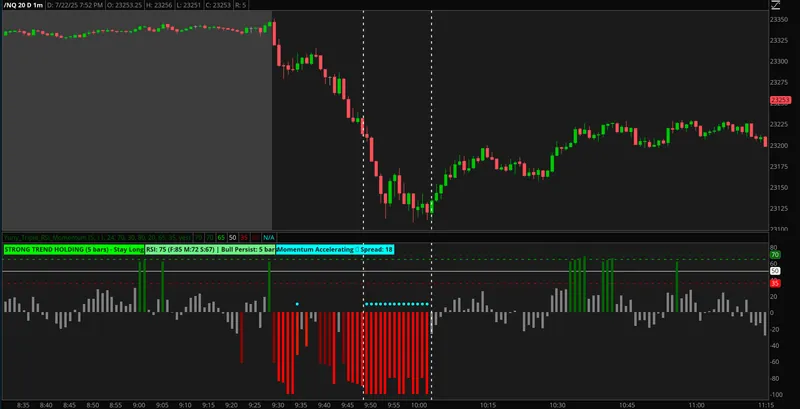The height and width of the screenshot is (409, 800).
Task: Open the Yuny_Triple_RSI_Momentum study title
Action: (97, 237)
